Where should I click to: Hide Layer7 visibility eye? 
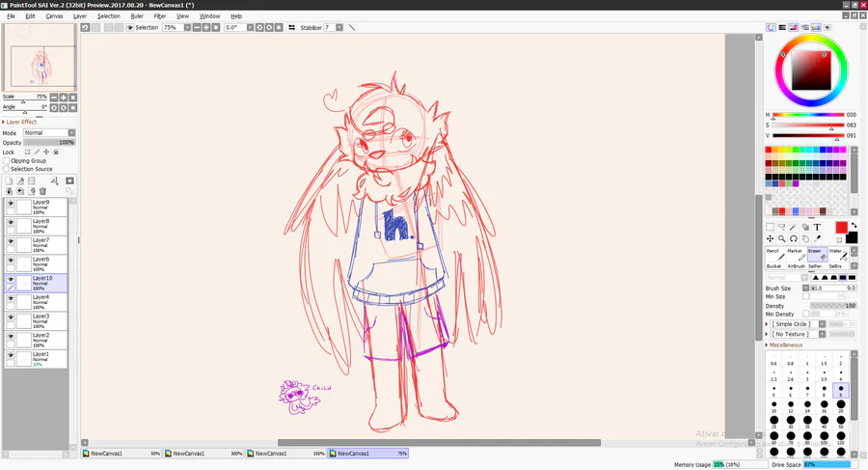pos(11,241)
